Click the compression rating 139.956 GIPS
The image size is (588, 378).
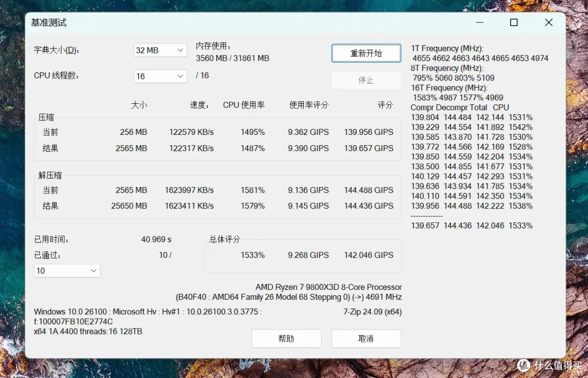coord(369,132)
